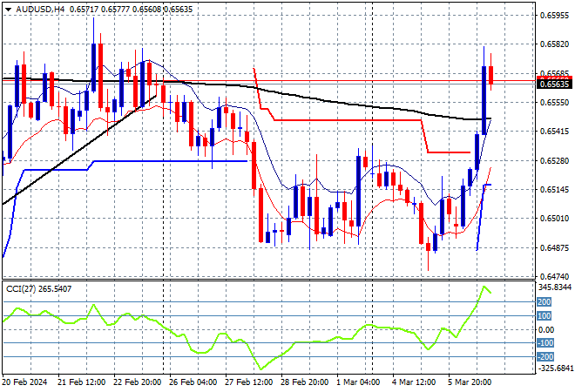
Task: Click the small triangle before AUDUSD,H4
Action: pos(7,7)
